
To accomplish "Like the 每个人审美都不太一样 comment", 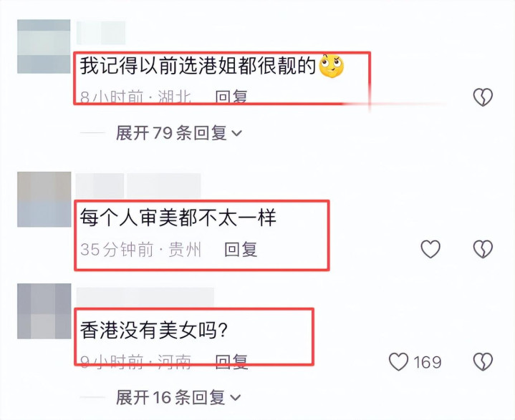I will click(x=430, y=249).
